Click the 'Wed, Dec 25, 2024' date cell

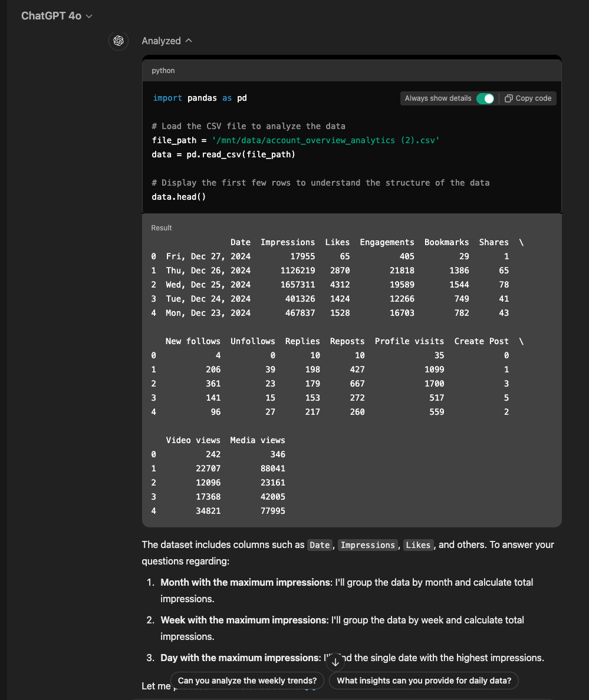pos(208,285)
